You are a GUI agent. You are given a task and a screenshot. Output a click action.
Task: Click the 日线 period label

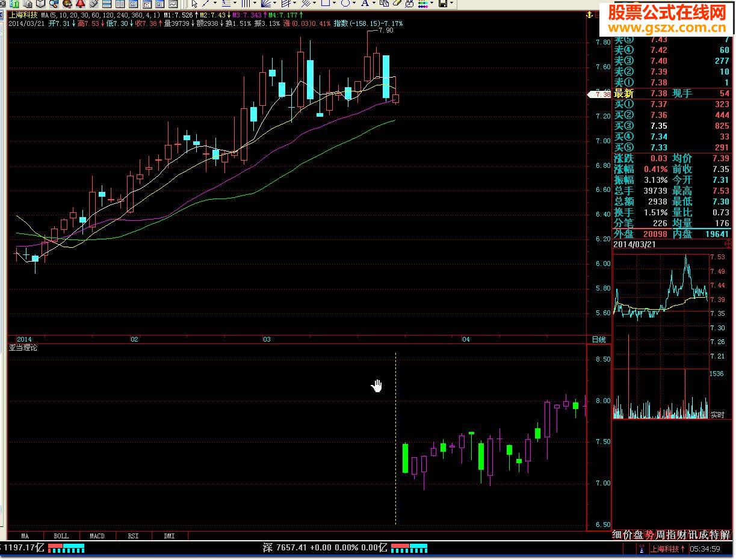click(599, 340)
